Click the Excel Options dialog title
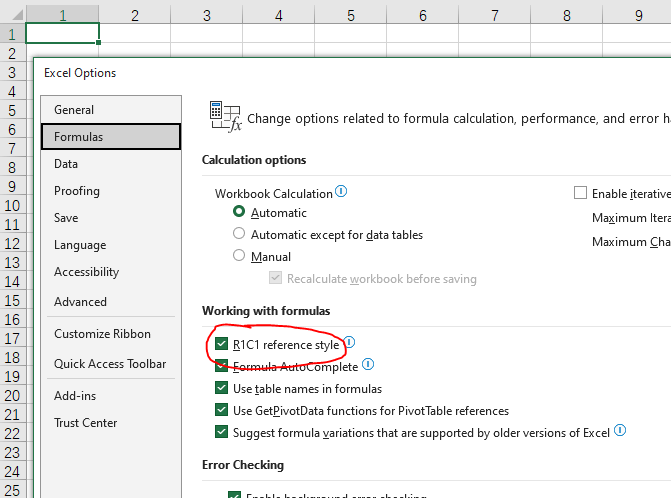 pyautogui.click(x=80, y=73)
